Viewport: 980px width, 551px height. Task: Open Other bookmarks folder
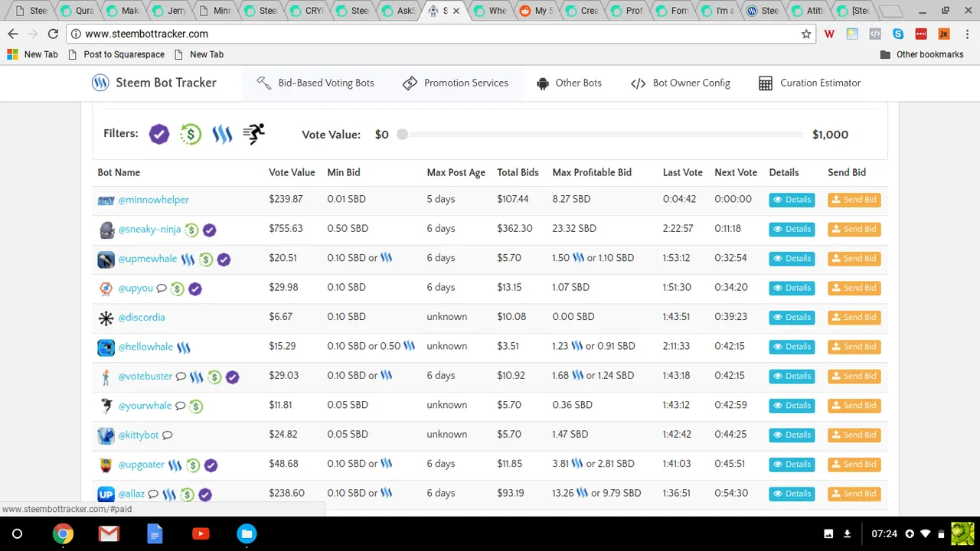click(922, 54)
